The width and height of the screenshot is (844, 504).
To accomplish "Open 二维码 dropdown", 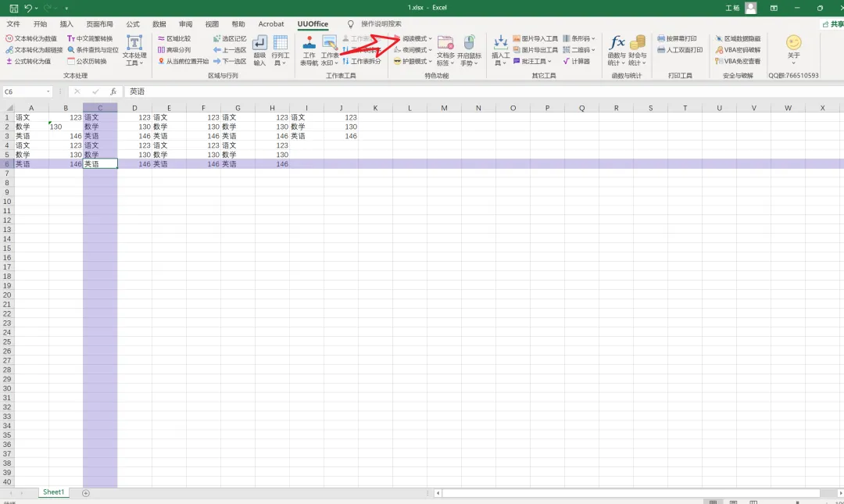I will (x=579, y=50).
